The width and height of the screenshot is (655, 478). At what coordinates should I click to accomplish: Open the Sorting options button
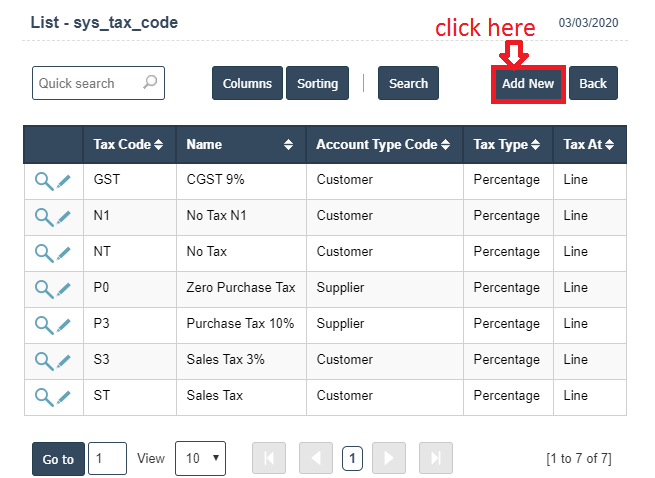pyautogui.click(x=317, y=84)
